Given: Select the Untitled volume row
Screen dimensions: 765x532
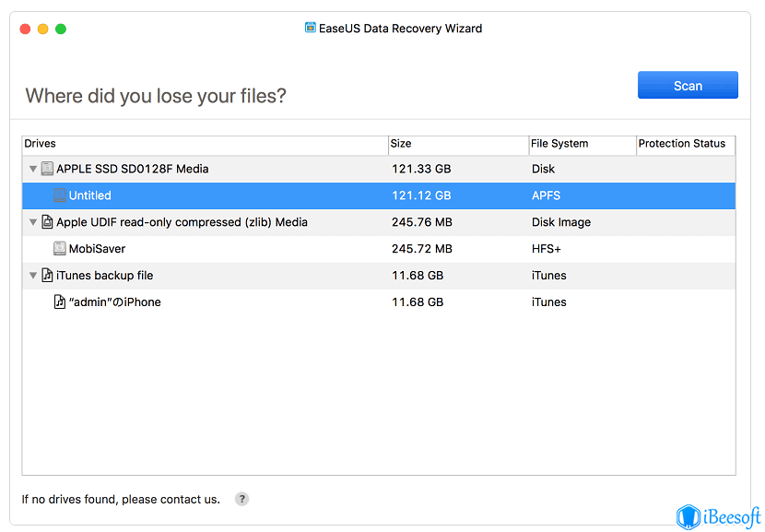Looking at the screenshot, I should pos(379,195).
